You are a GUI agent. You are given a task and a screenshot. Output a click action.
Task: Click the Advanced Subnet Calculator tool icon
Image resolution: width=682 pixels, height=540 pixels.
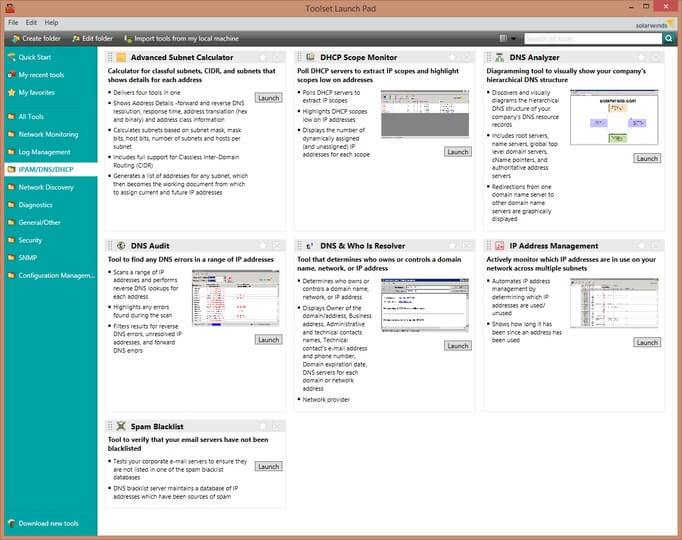(121, 57)
